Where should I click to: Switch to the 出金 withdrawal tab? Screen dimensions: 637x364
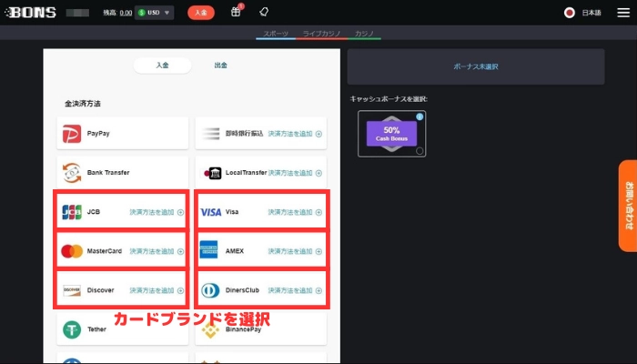pyautogui.click(x=220, y=66)
